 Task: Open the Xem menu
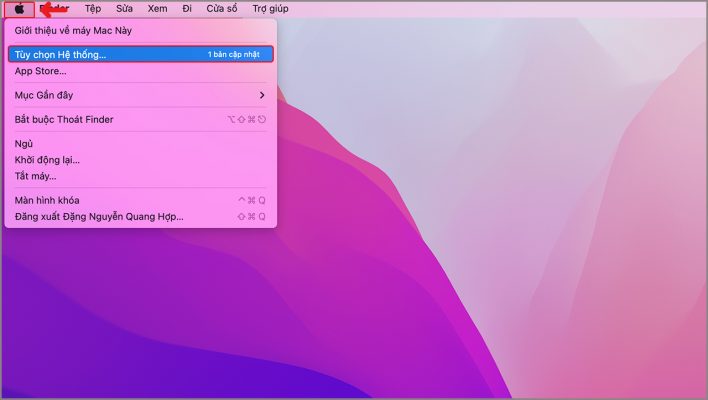[157, 9]
